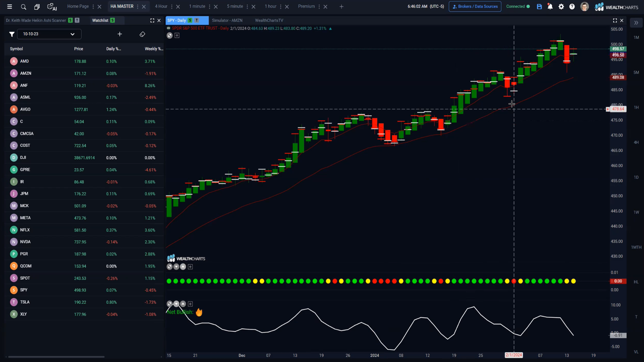The width and height of the screenshot is (644, 362).
Task: Add indicator to main price pane
Action: click(x=177, y=36)
